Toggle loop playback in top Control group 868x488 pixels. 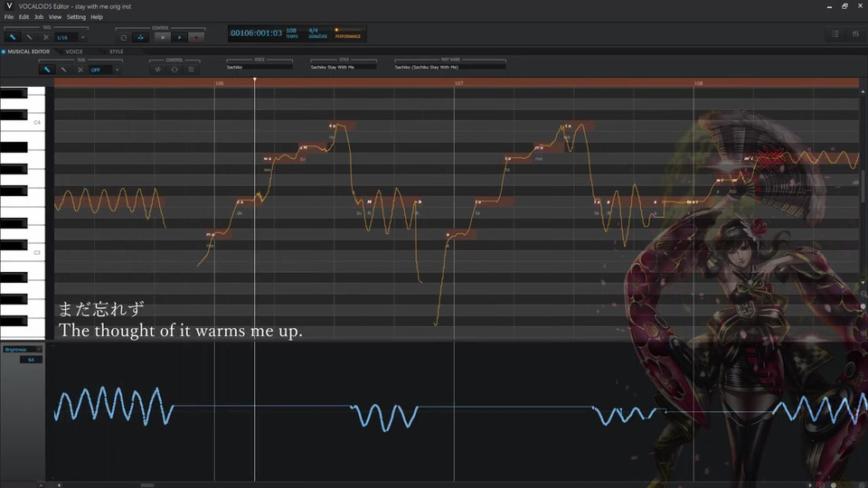point(124,37)
